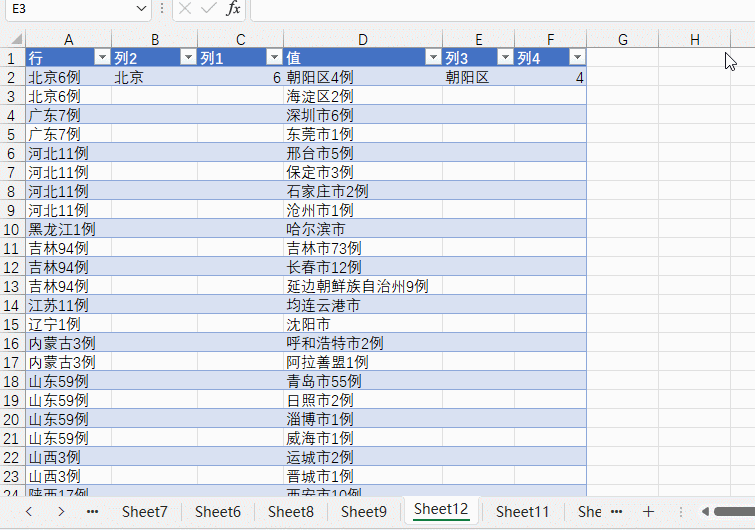755x530 pixels.
Task: Click cell containing 吉林市73例
Action: pyautogui.click(x=363, y=248)
